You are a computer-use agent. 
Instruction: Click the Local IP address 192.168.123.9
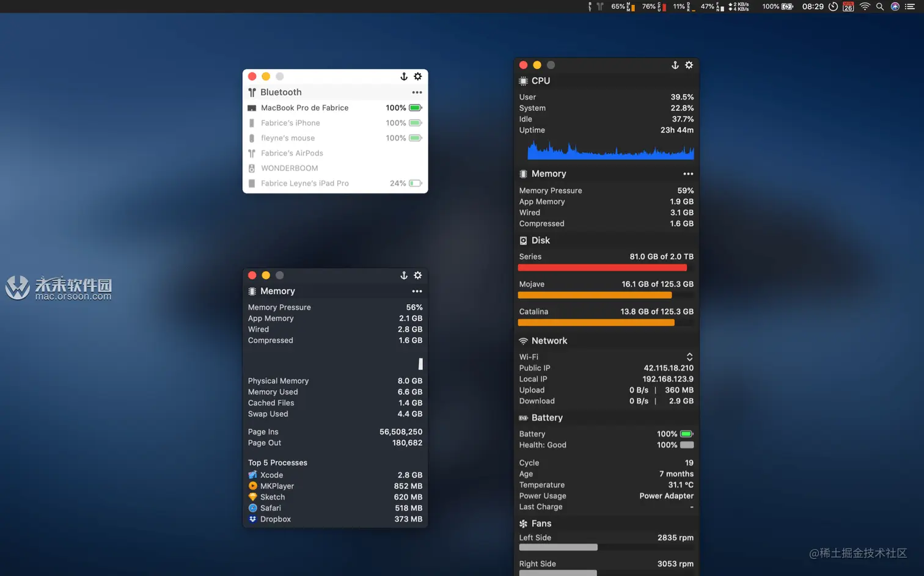(x=668, y=379)
